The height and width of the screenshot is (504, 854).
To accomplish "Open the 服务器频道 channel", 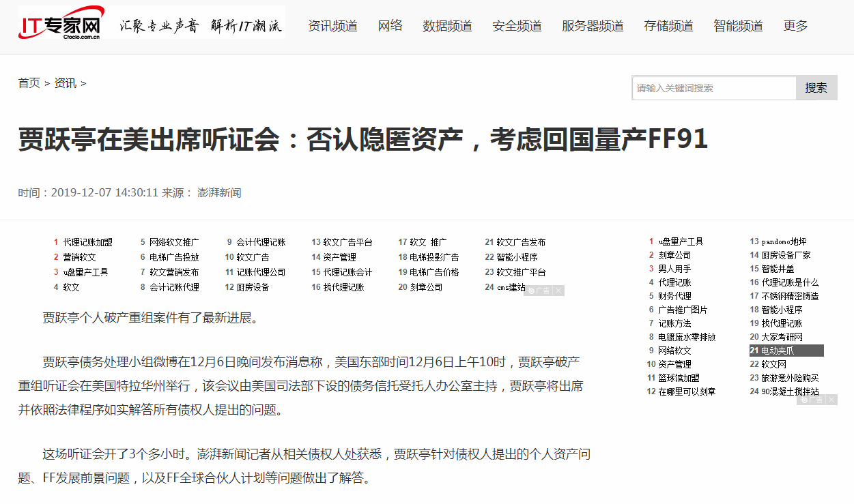I will [x=593, y=26].
